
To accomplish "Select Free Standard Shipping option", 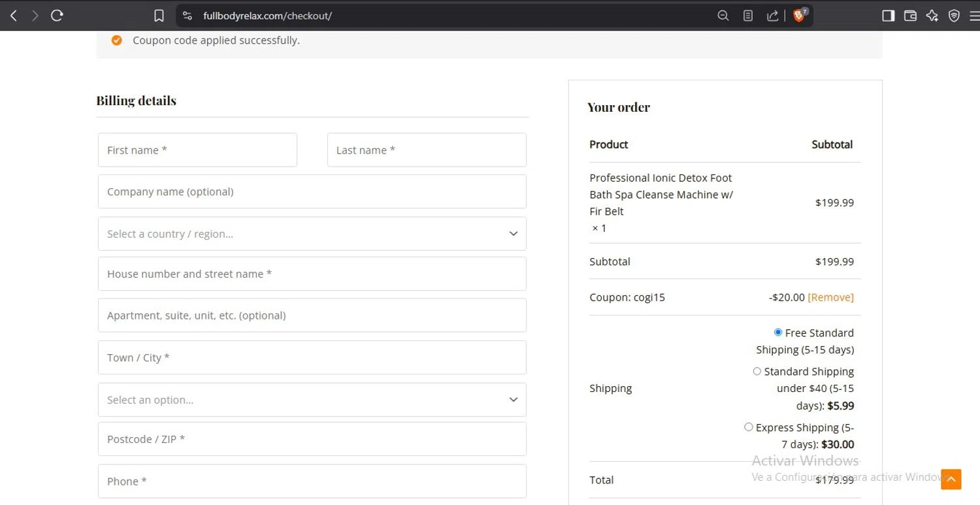I will pos(777,333).
